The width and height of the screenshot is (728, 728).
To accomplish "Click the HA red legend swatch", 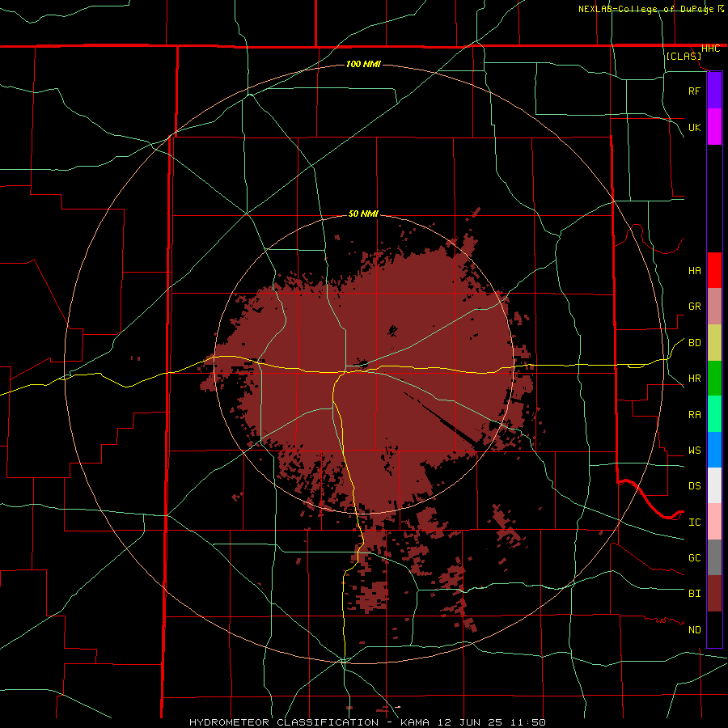I will [x=714, y=270].
